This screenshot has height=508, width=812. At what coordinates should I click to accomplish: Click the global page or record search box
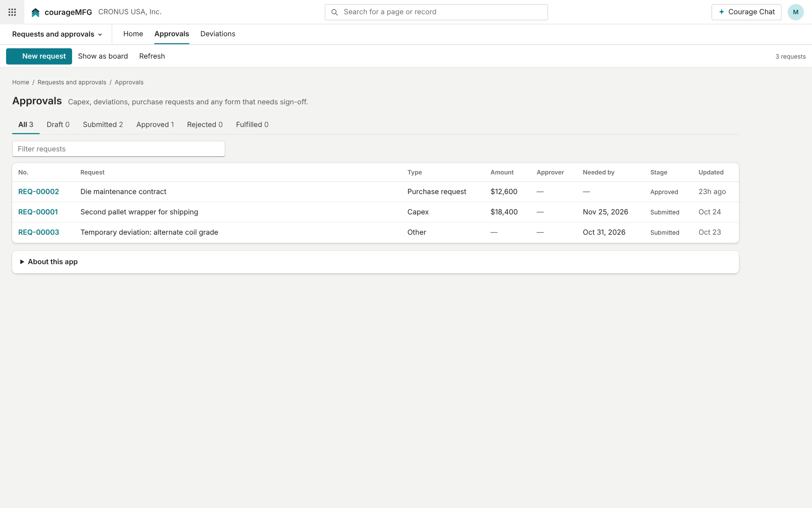(436, 12)
